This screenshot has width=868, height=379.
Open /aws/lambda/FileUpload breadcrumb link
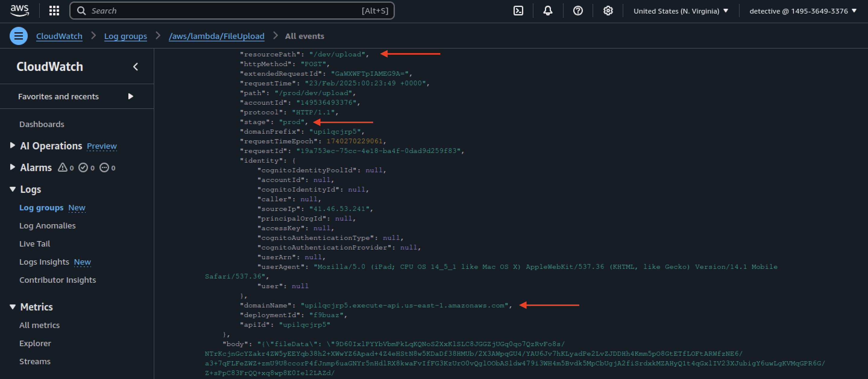216,36
